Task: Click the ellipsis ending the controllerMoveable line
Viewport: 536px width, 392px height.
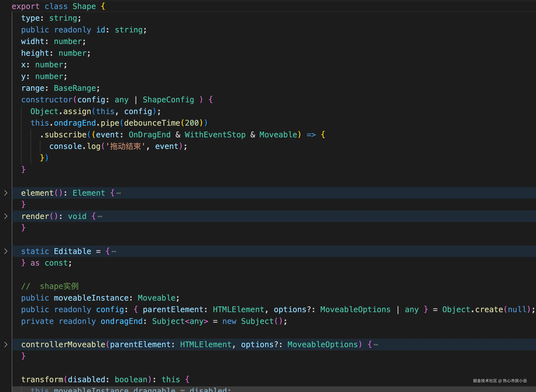Action: [x=376, y=345]
